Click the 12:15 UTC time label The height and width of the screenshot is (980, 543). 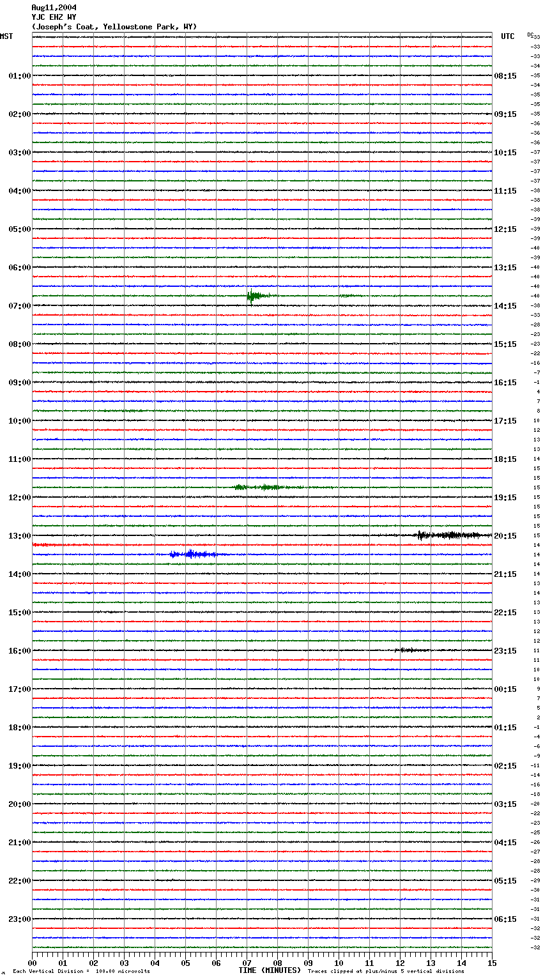(505, 229)
